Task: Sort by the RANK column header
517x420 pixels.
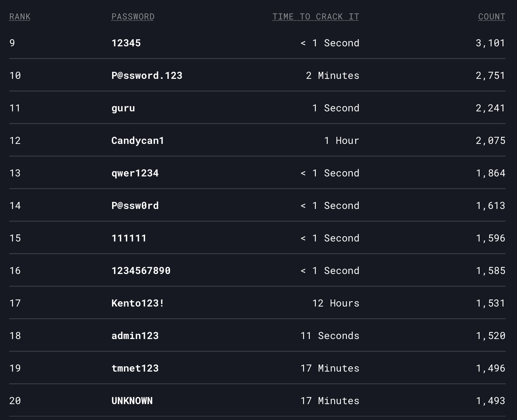Action: pos(20,17)
